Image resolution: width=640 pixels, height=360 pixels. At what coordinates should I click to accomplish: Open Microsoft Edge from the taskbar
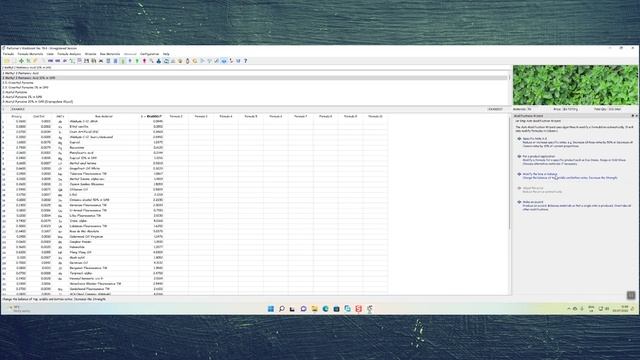point(325,309)
